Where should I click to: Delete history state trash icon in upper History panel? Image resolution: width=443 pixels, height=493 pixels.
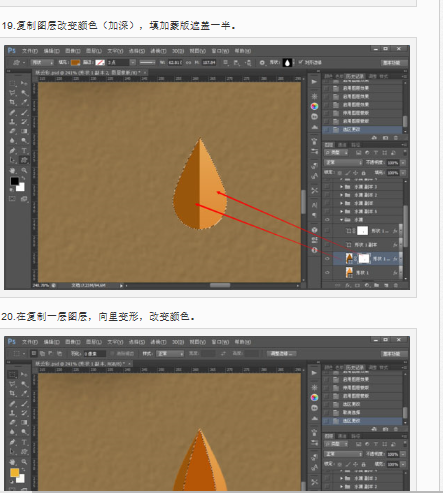point(396,138)
